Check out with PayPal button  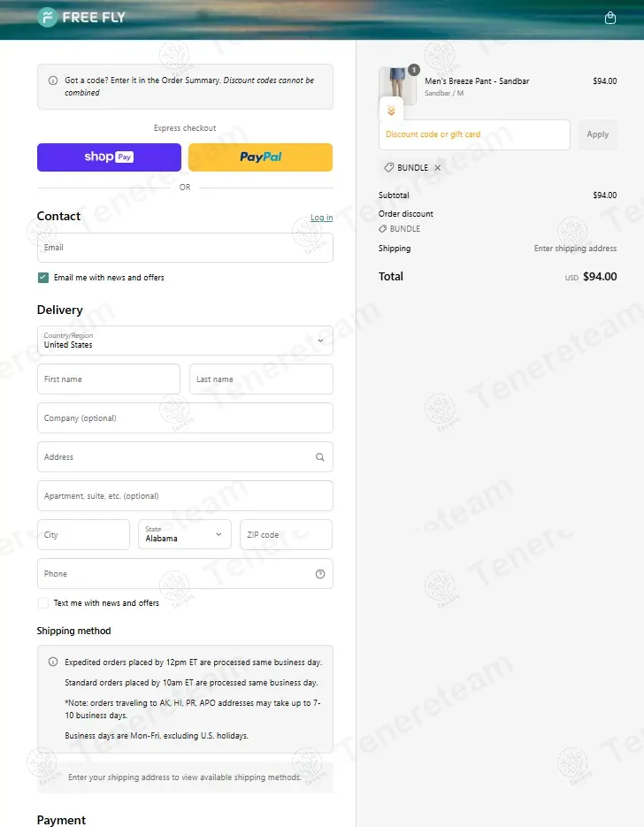(260, 157)
